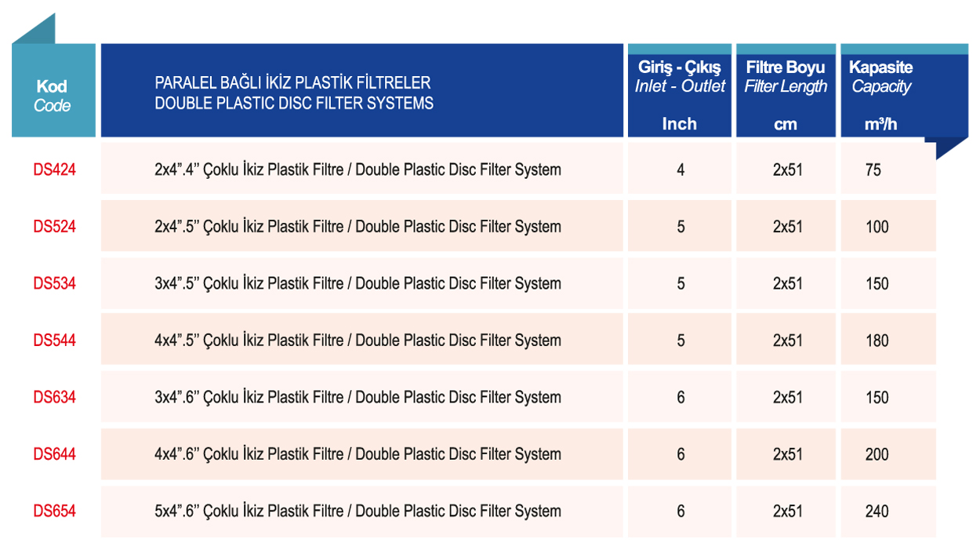Image resolution: width=980 pixels, height=550 pixels.
Task: Click the 5x4".6" Çoklu İkiz description
Action: 358,511
